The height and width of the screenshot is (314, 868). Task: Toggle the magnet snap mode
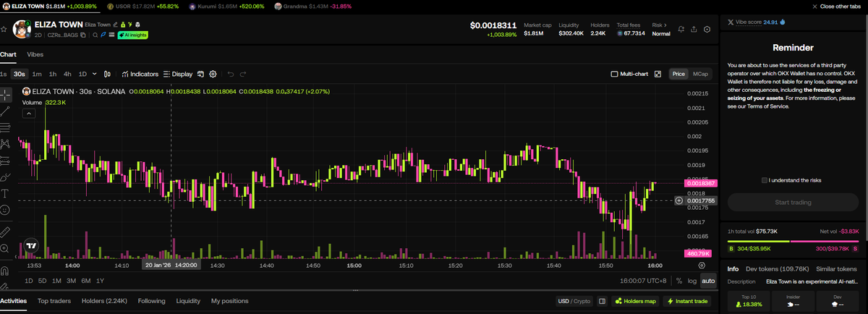[5, 271]
